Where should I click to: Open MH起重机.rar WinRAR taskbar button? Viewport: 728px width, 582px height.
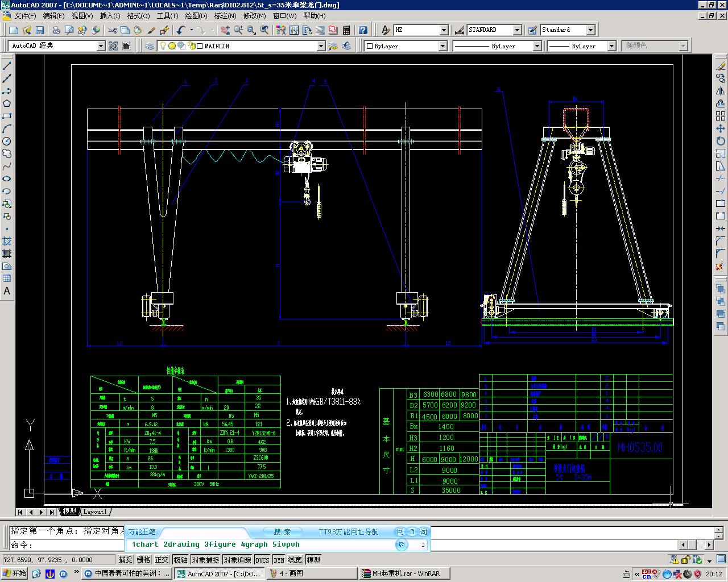click(406, 573)
